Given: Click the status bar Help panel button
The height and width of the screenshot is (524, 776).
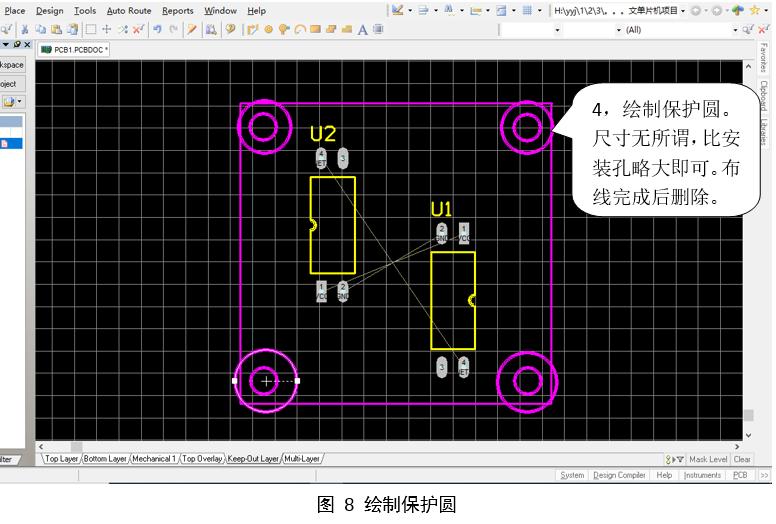Looking at the screenshot, I should point(664,475).
